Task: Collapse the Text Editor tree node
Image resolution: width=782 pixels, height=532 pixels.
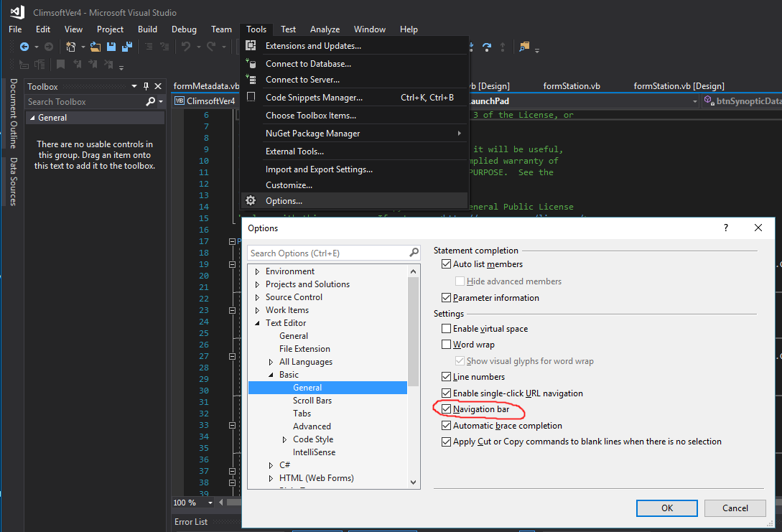Action: (257, 323)
